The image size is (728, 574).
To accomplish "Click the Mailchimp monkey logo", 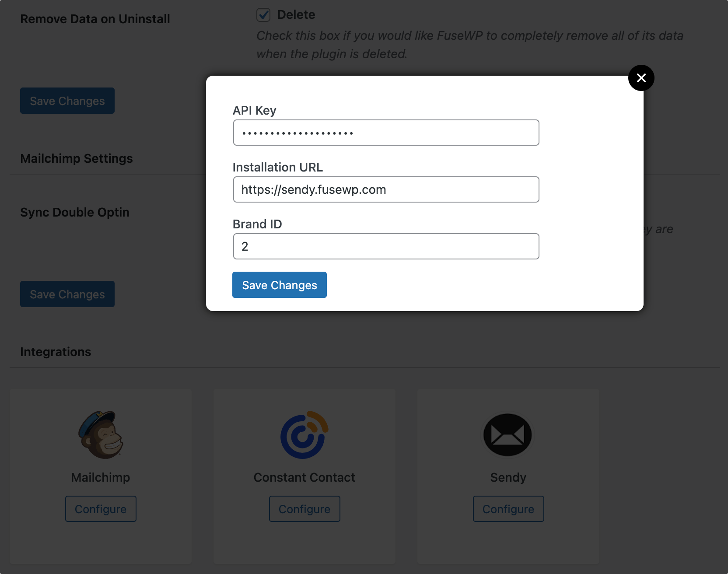I will coord(101,435).
